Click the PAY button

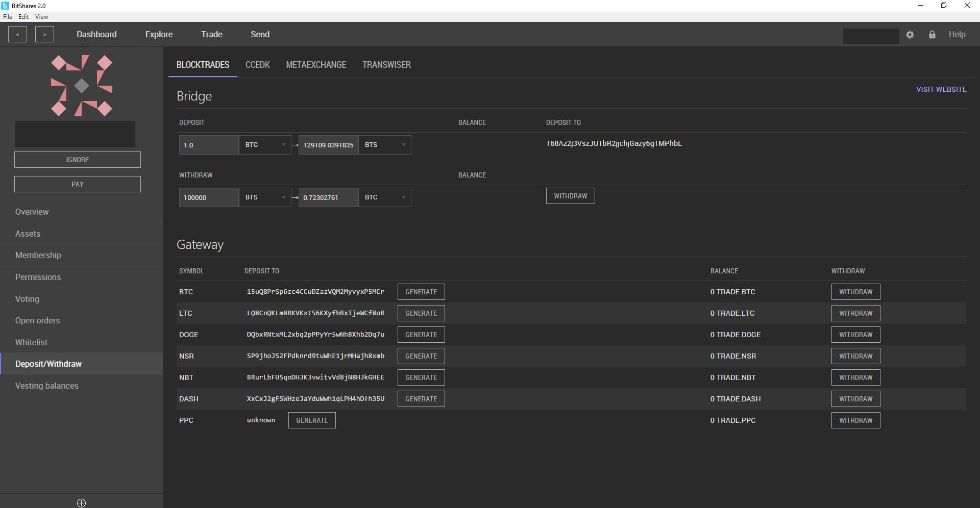pos(78,184)
